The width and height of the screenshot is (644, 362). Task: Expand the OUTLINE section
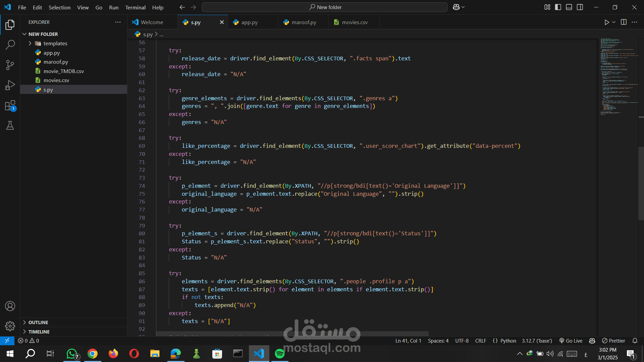pos(38,322)
